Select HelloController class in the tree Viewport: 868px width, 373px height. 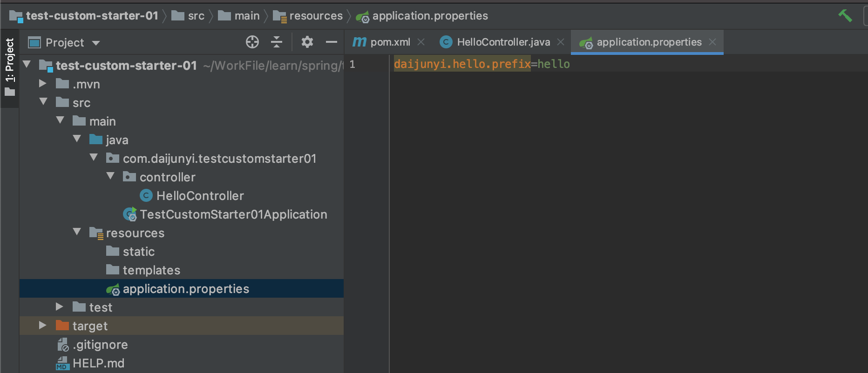pyautogui.click(x=200, y=196)
